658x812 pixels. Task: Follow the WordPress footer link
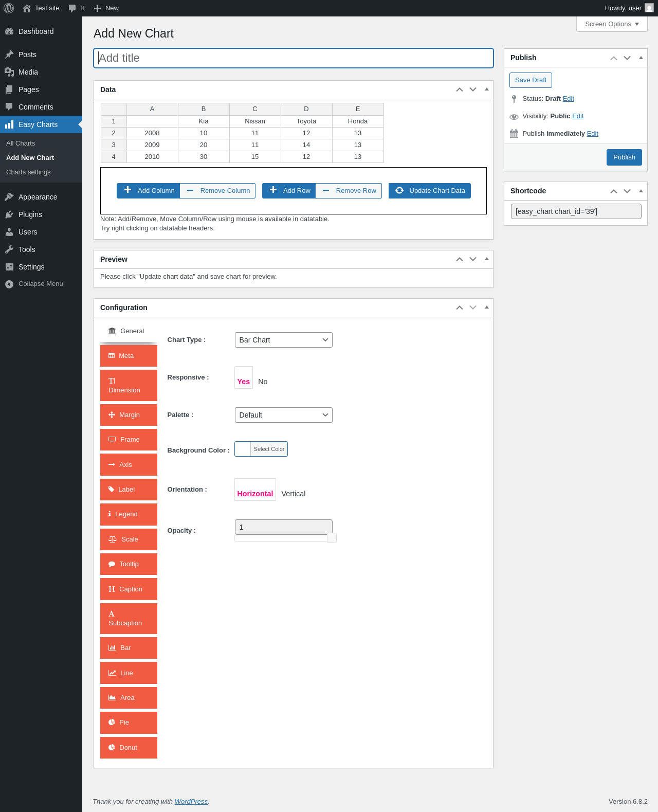click(191, 802)
